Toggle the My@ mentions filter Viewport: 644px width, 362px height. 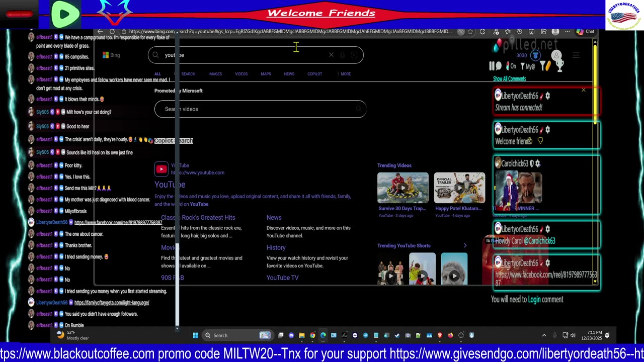click(528, 66)
